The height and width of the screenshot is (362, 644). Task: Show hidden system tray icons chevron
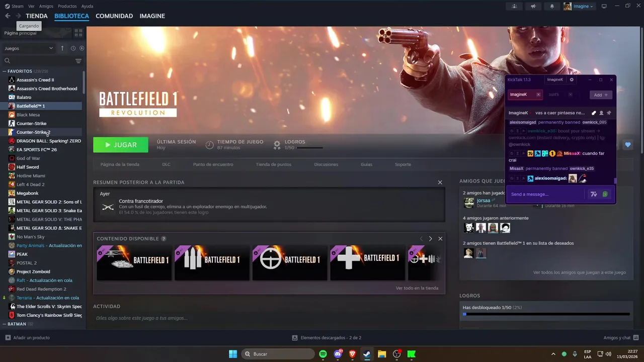pos(553,354)
